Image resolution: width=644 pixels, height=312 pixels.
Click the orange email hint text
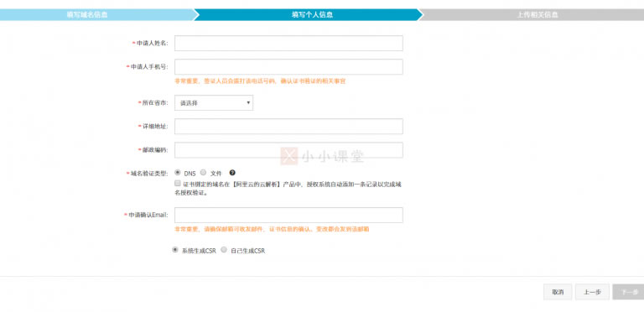pos(272,229)
